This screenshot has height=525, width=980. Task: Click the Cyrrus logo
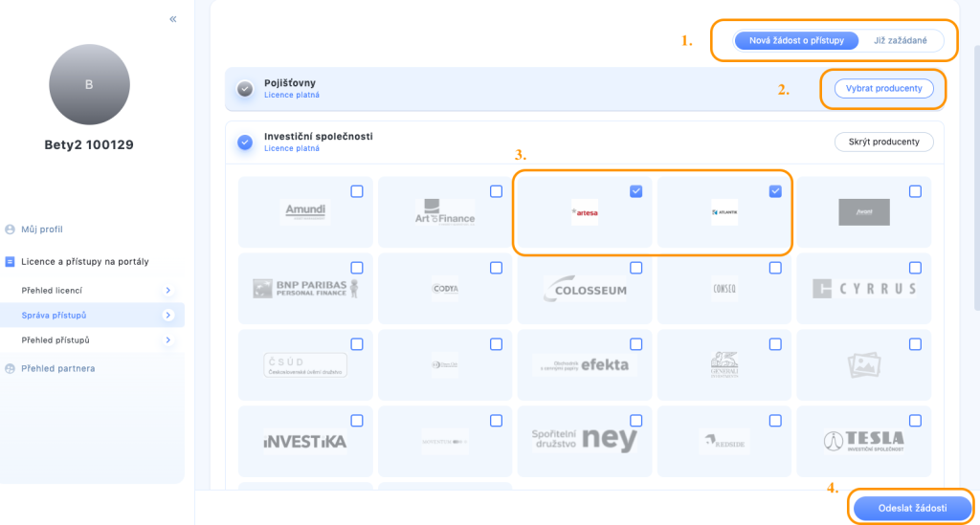pos(864,289)
